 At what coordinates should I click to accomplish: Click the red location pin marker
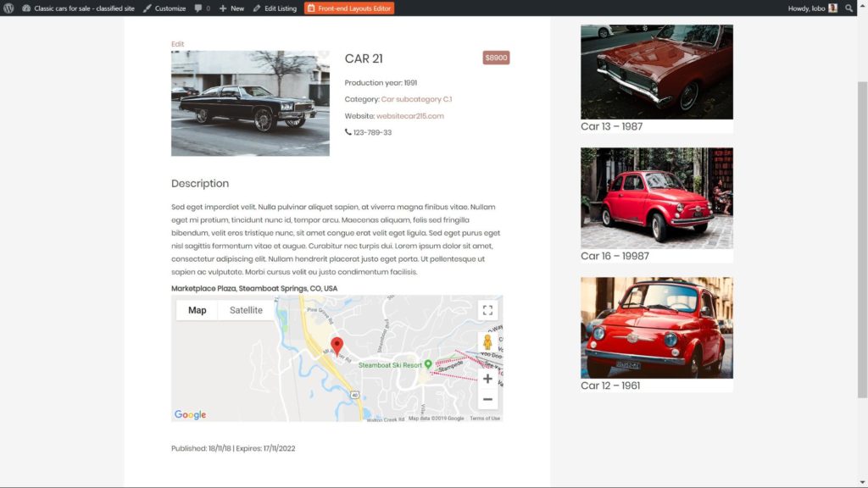point(337,346)
